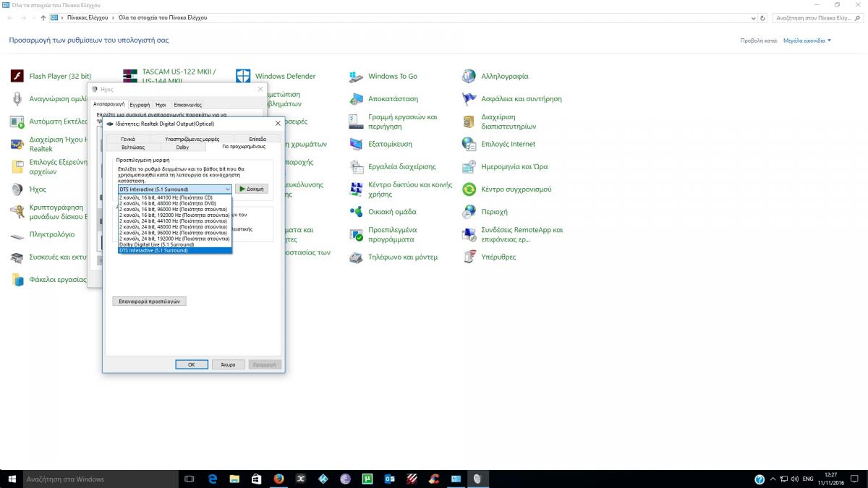Confirm with the OK button
The image size is (868, 488).
click(192, 364)
